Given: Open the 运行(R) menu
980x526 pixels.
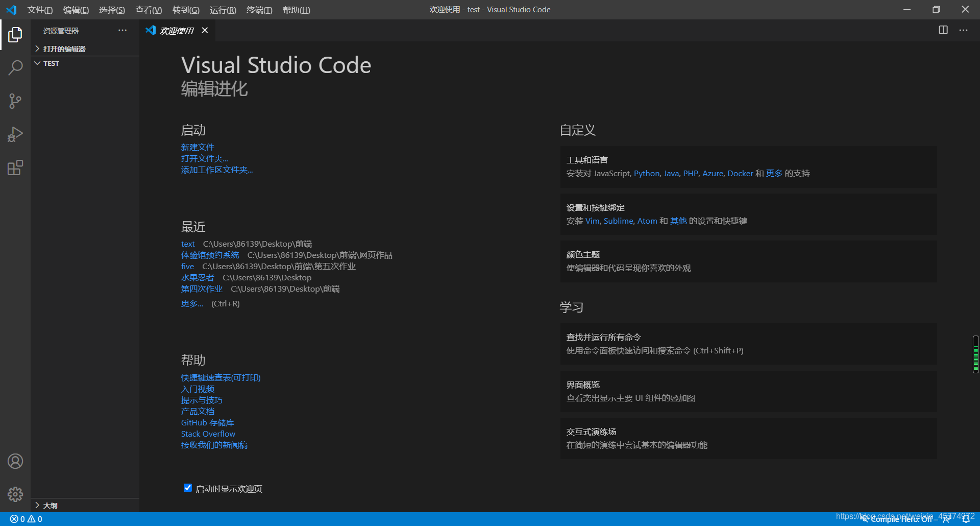Looking at the screenshot, I should (x=223, y=10).
